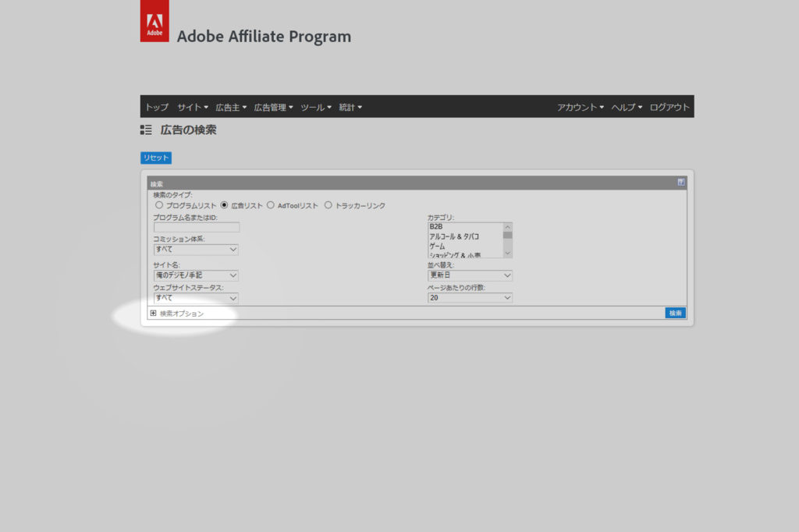Click the Adobe logo icon
The height and width of the screenshot is (532, 799).
coord(154,21)
